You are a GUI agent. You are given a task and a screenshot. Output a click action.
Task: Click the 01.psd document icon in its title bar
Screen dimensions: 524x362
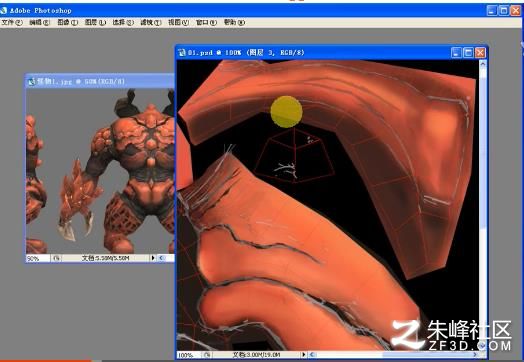pos(182,52)
